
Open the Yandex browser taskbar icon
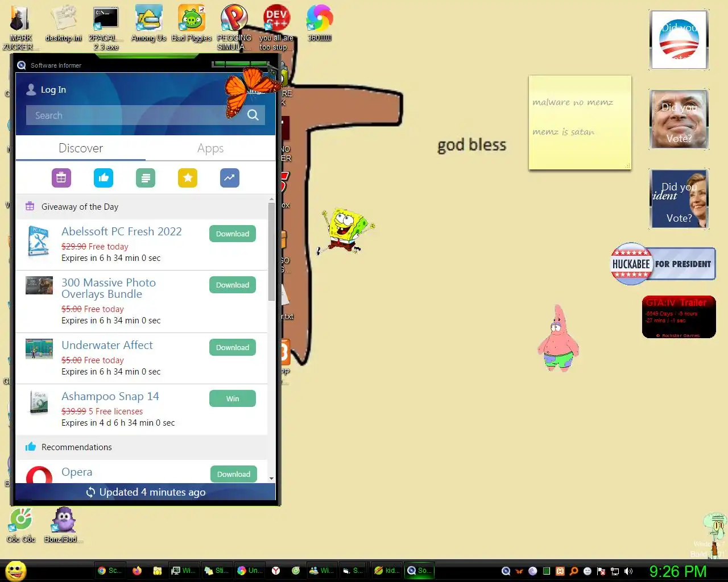tap(276, 571)
